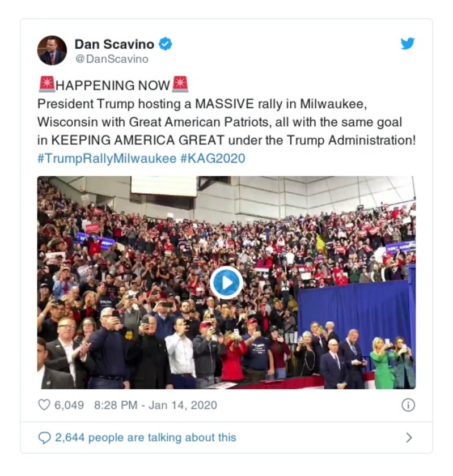Open the @DanScavino handle
The width and height of the screenshot is (453, 476).
pos(112,59)
